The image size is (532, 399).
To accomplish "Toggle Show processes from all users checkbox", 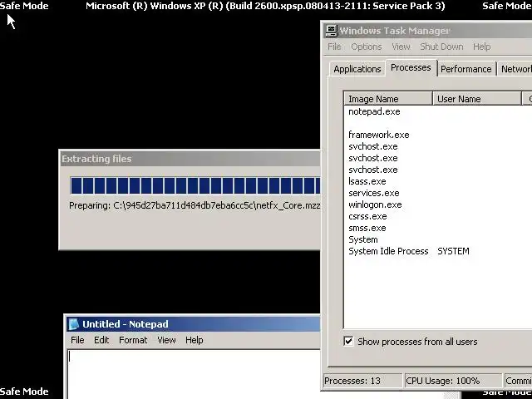I will [348, 341].
